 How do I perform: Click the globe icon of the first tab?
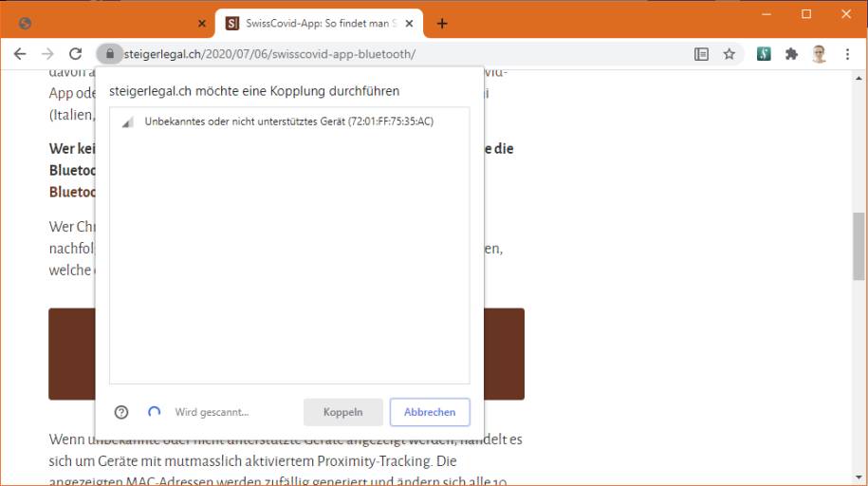(x=25, y=24)
